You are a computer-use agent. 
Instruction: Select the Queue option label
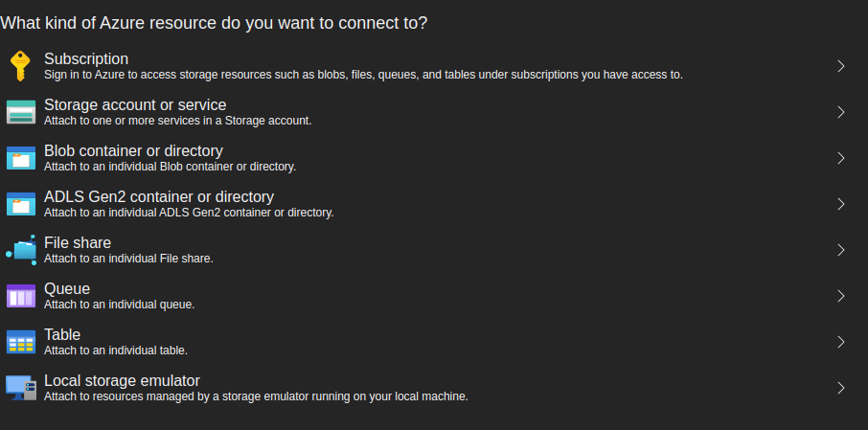(x=67, y=289)
